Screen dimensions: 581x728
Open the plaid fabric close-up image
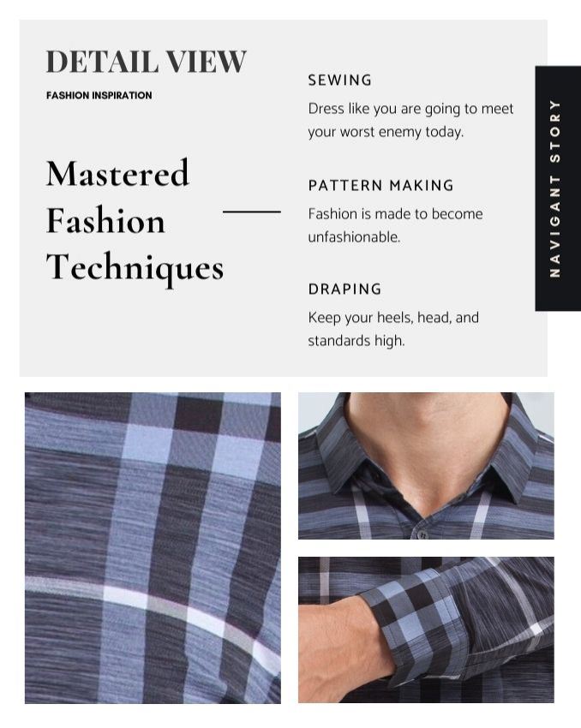pos(153,548)
